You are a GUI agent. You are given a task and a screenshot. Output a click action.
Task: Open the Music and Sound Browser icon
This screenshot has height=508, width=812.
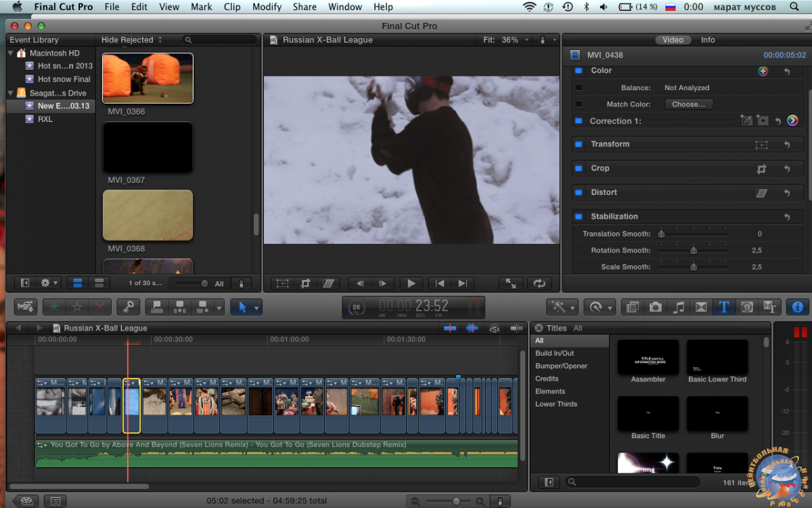point(678,307)
